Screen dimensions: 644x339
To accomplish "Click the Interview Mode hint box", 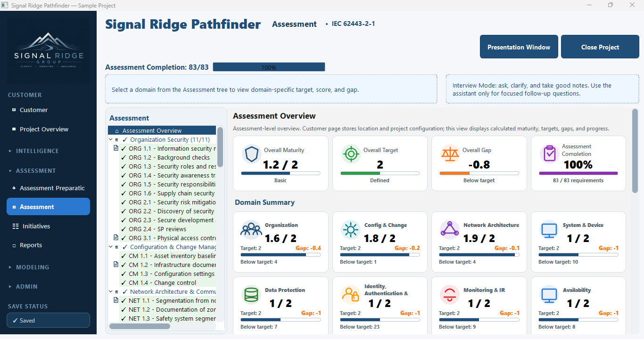I will (543, 89).
